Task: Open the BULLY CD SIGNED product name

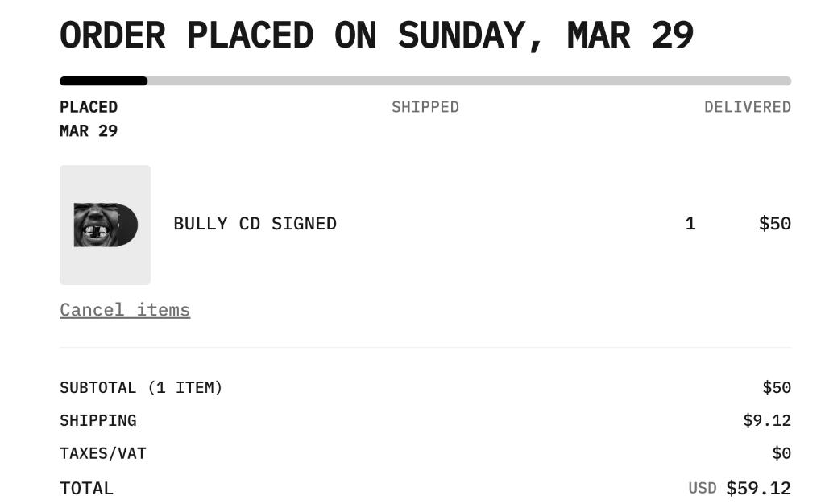Action: click(x=256, y=224)
